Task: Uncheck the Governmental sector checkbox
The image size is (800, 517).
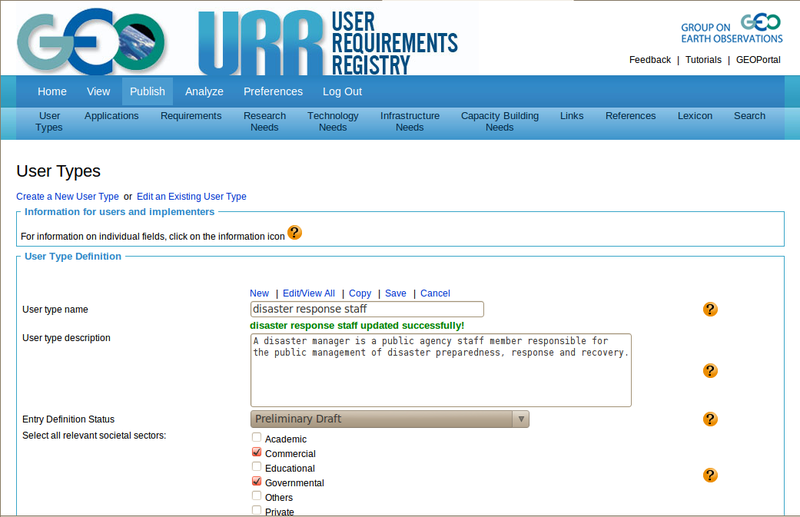Action: (257, 482)
